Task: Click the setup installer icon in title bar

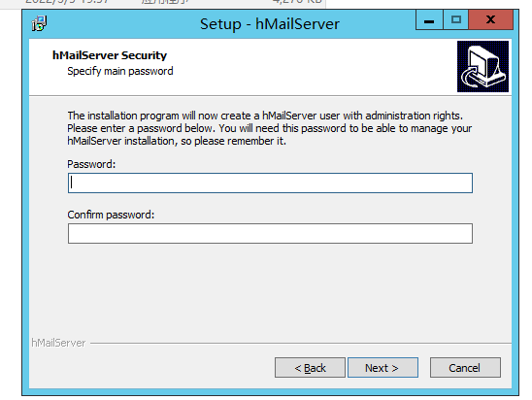Action: click(40, 23)
